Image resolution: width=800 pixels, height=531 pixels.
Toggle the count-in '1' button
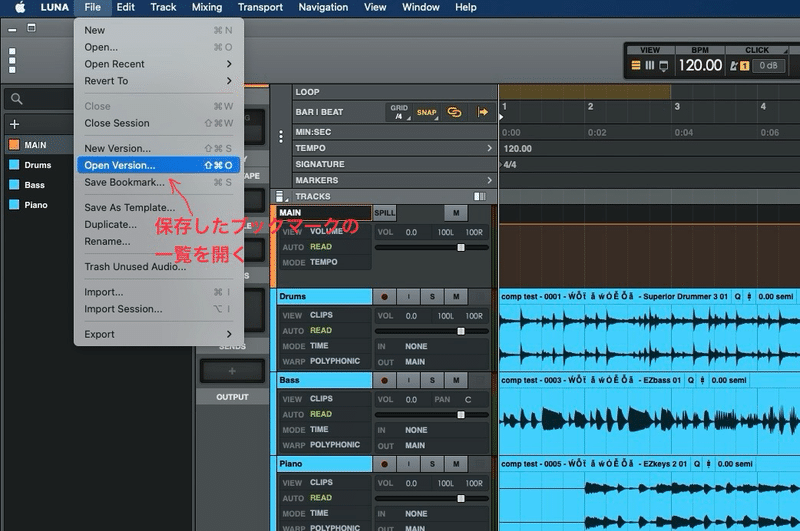744,65
